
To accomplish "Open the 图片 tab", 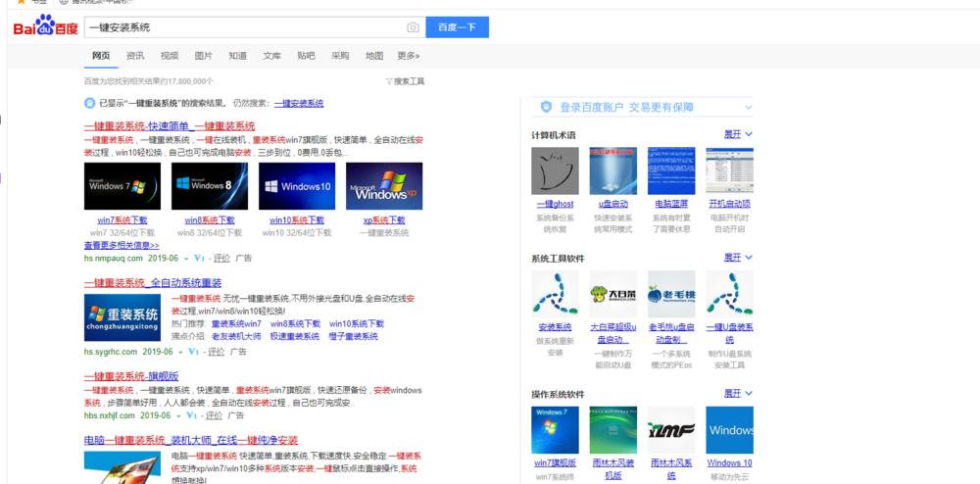I will [x=204, y=56].
